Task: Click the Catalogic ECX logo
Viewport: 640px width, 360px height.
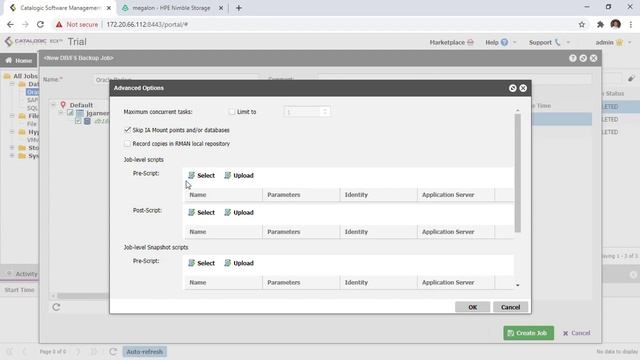Action: 33,41
